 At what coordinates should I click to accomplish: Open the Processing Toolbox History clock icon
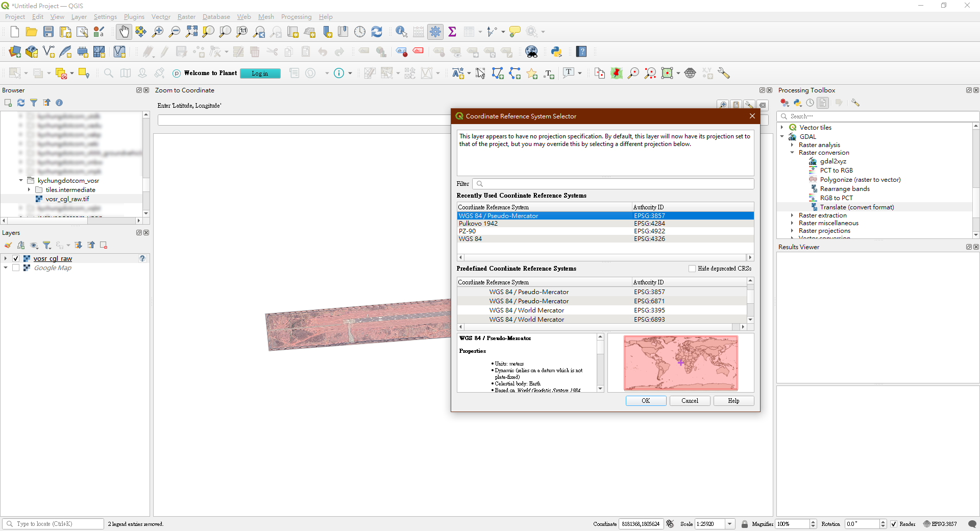point(810,103)
